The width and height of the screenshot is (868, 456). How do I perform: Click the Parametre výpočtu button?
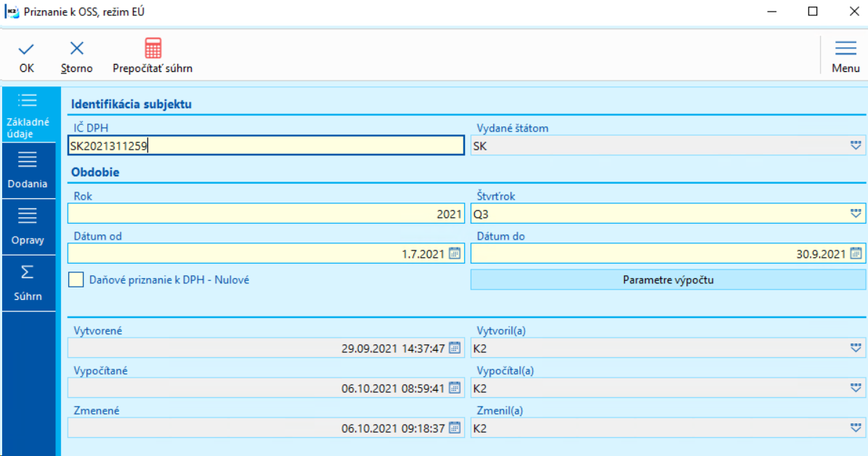668,280
